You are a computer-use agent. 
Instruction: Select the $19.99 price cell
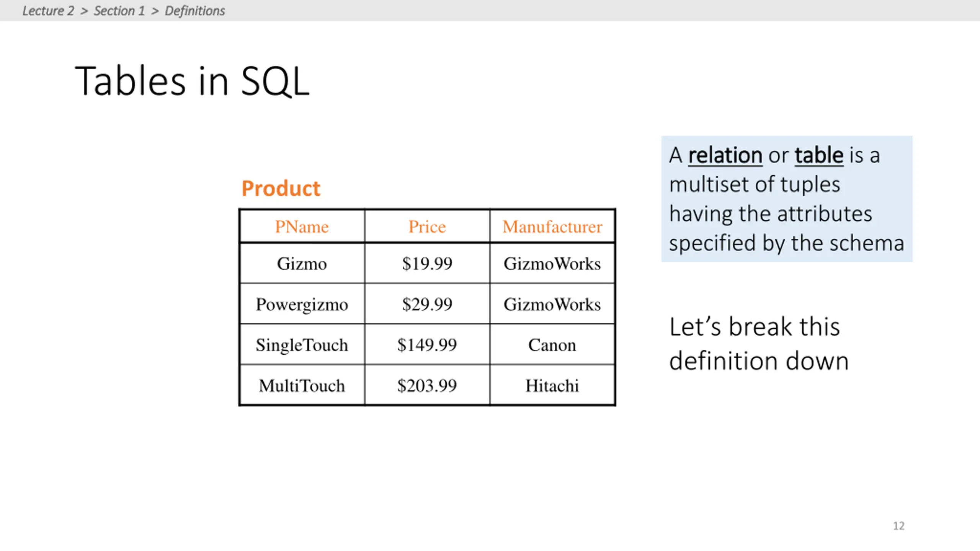coord(427,263)
